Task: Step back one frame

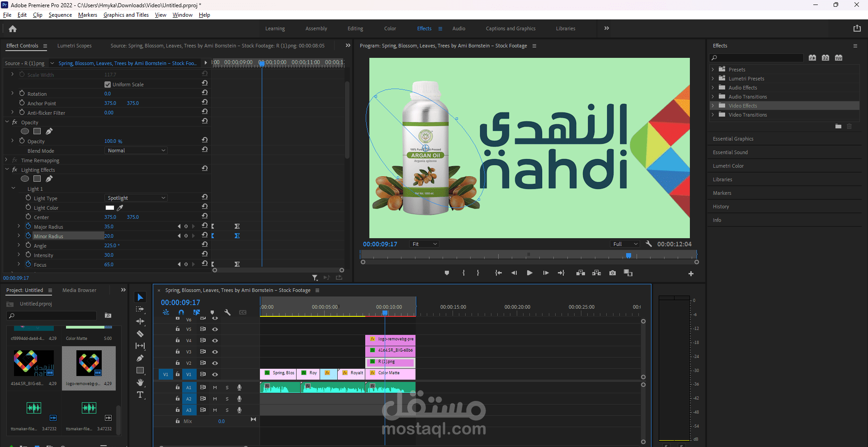Action: tap(514, 273)
